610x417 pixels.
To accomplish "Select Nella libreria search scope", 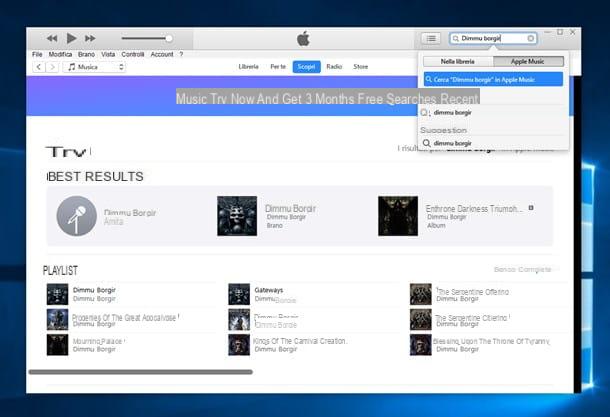I will [458, 61].
